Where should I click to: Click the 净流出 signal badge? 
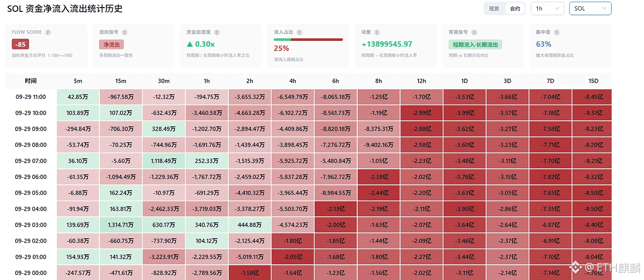112,45
